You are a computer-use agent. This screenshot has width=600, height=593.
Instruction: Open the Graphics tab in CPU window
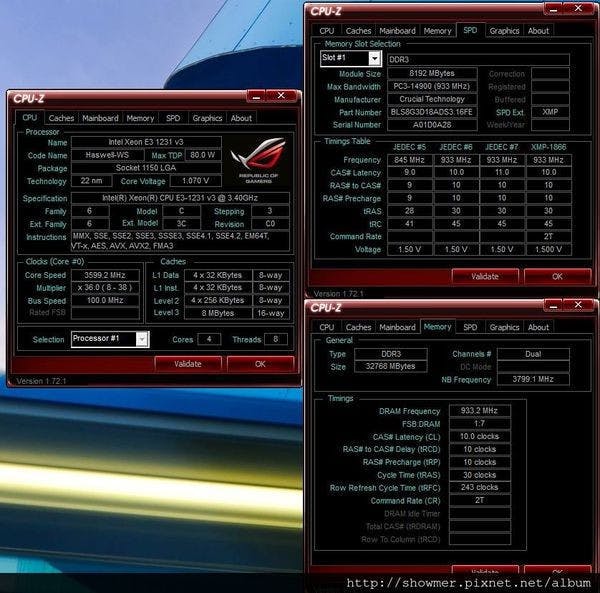[207, 118]
